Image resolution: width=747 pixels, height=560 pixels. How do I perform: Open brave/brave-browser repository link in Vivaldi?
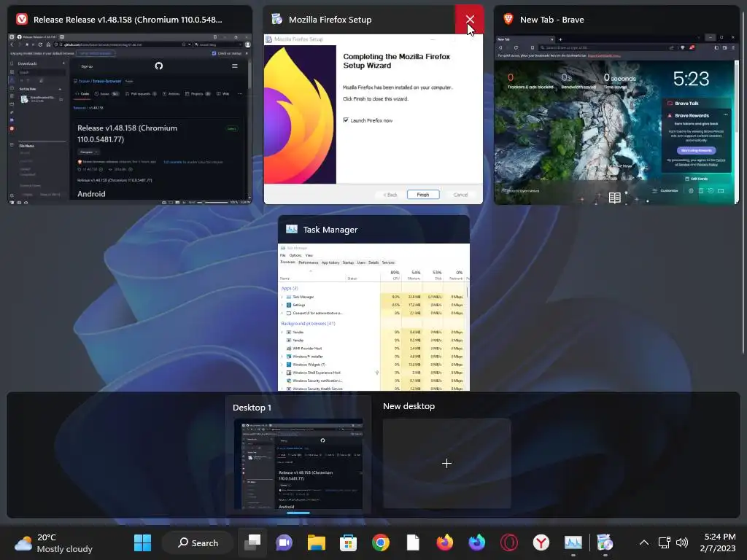[x=100, y=81]
